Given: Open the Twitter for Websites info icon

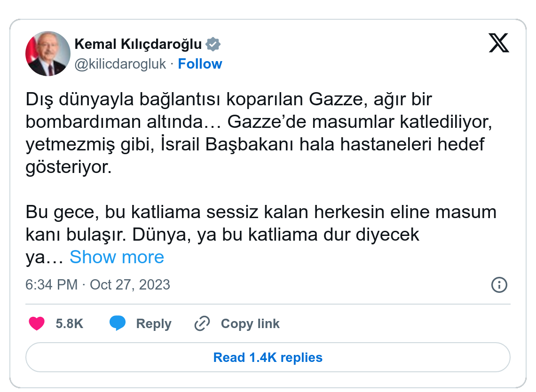Looking at the screenshot, I should point(499,285).
